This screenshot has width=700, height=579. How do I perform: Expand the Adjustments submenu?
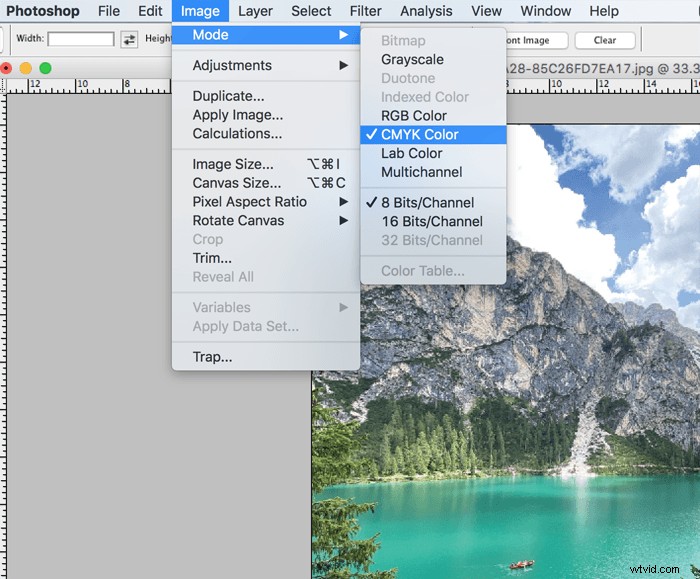266,66
